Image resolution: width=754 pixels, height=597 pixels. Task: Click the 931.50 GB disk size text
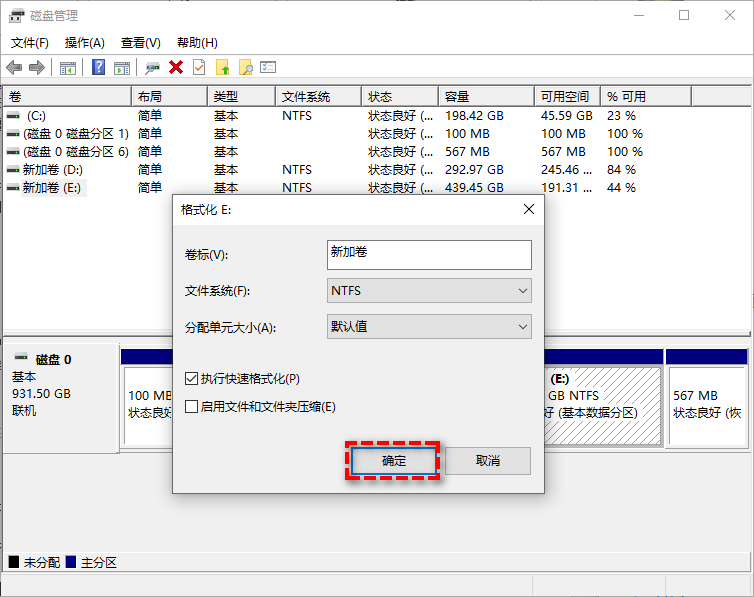coord(41,394)
